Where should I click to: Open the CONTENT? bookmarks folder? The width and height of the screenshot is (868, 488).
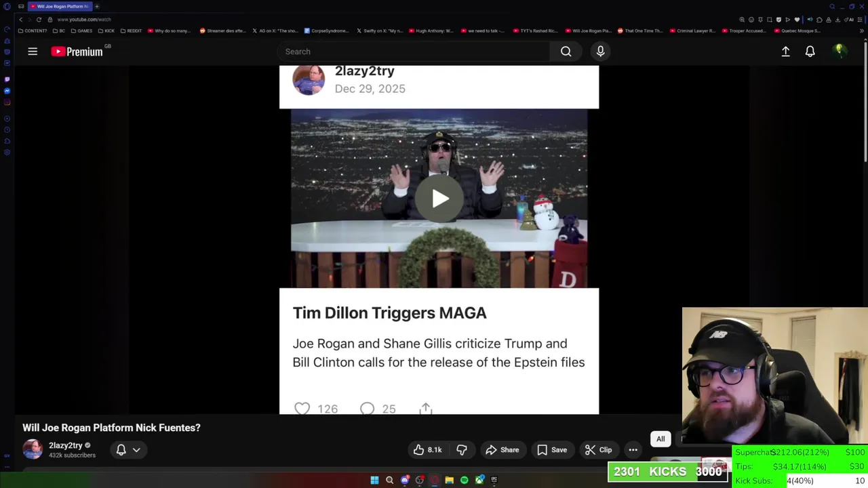pos(33,30)
